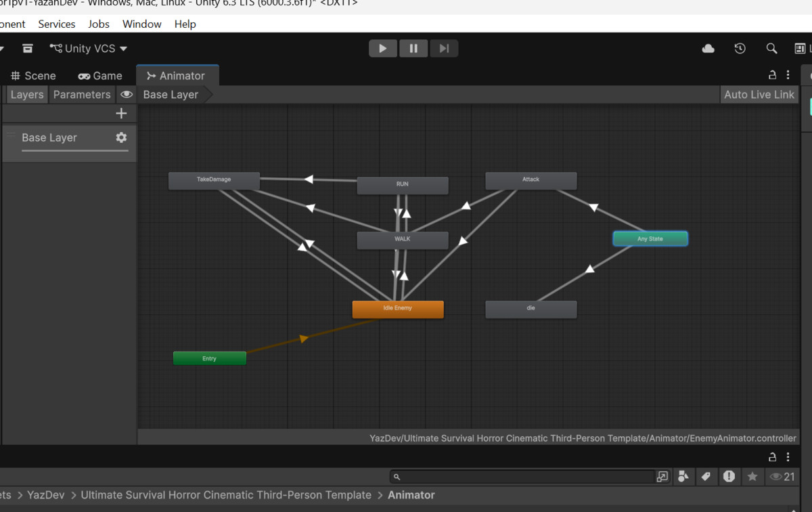Show the Layers panel tab
The width and height of the screenshot is (812, 512).
(x=27, y=95)
